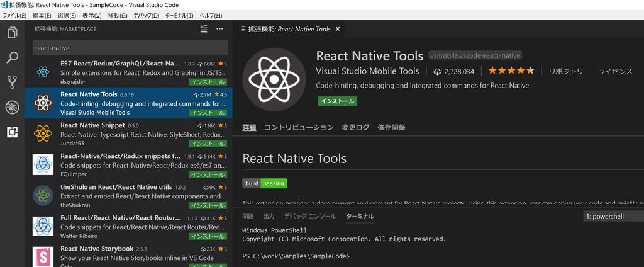Switch to the コントリビューション tab
This screenshot has width=644, height=267.
[299, 128]
